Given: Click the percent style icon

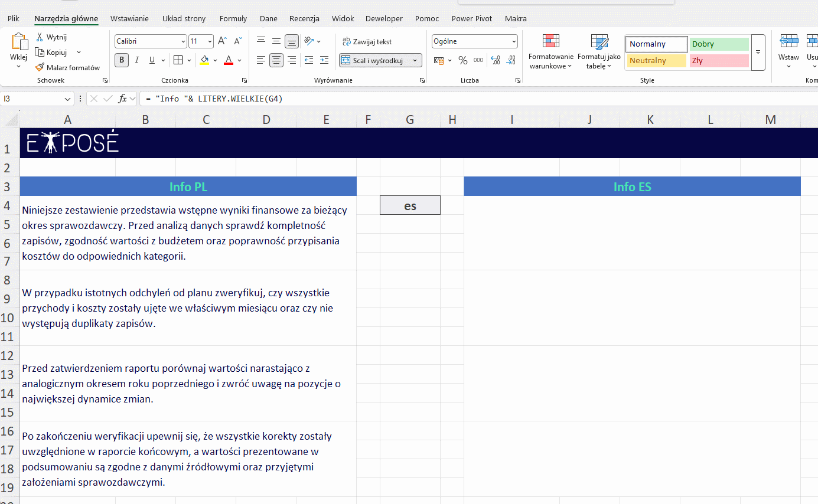Looking at the screenshot, I should point(462,60).
